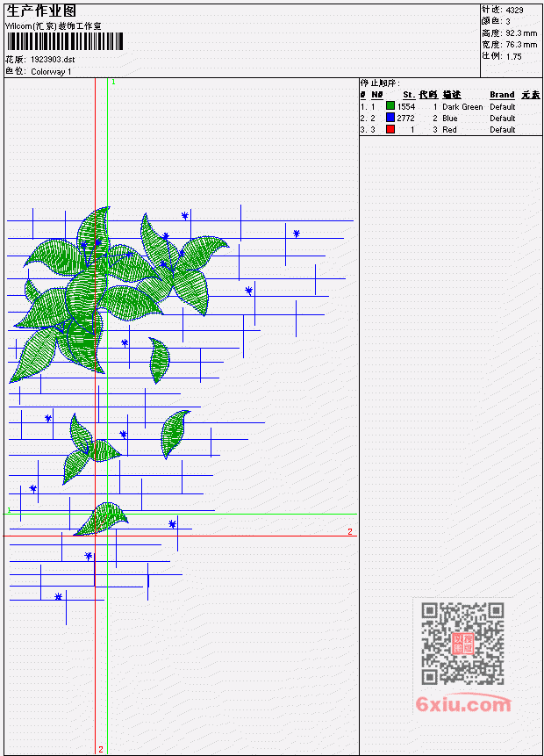Click the 'Red' description cell
The height and width of the screenshot is (756, 544).
[x=449, y=130]
